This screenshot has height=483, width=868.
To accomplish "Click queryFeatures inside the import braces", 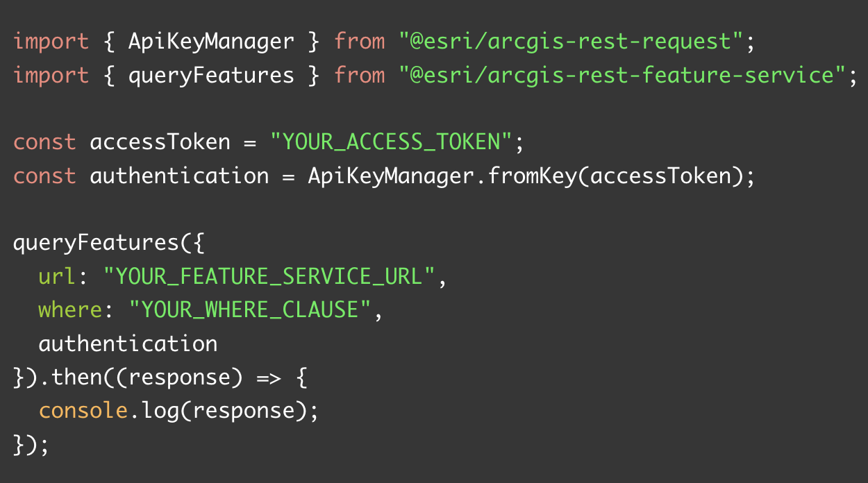I will pyautogui.click(x=211, y=75).
